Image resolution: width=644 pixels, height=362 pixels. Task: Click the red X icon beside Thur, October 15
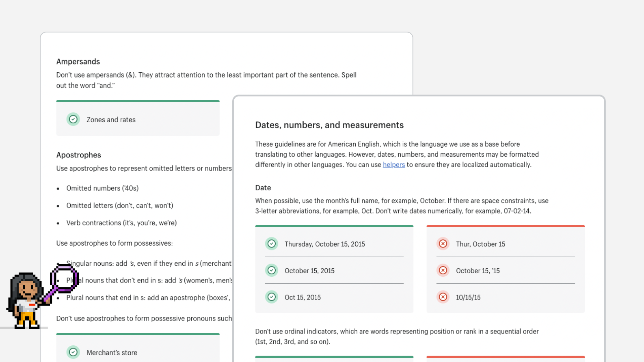[x=443, y=244]
